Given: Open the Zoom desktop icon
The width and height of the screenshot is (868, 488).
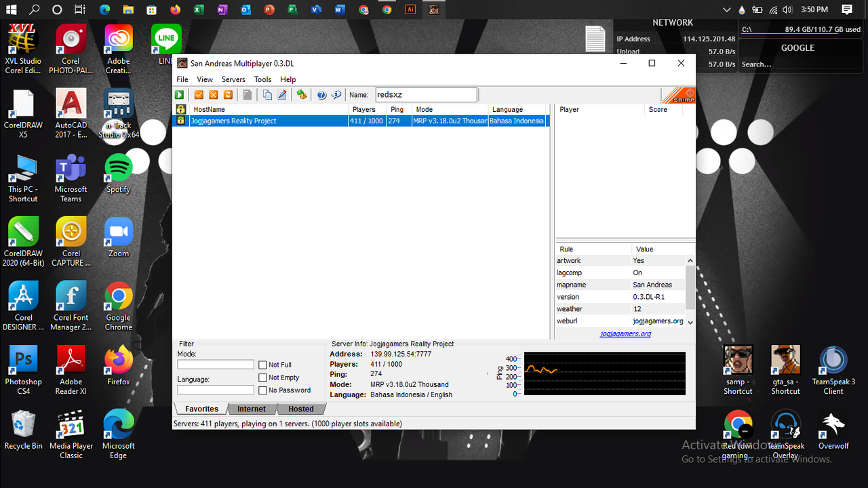Looking at the screenshot, I should click(x=119, y=238).
